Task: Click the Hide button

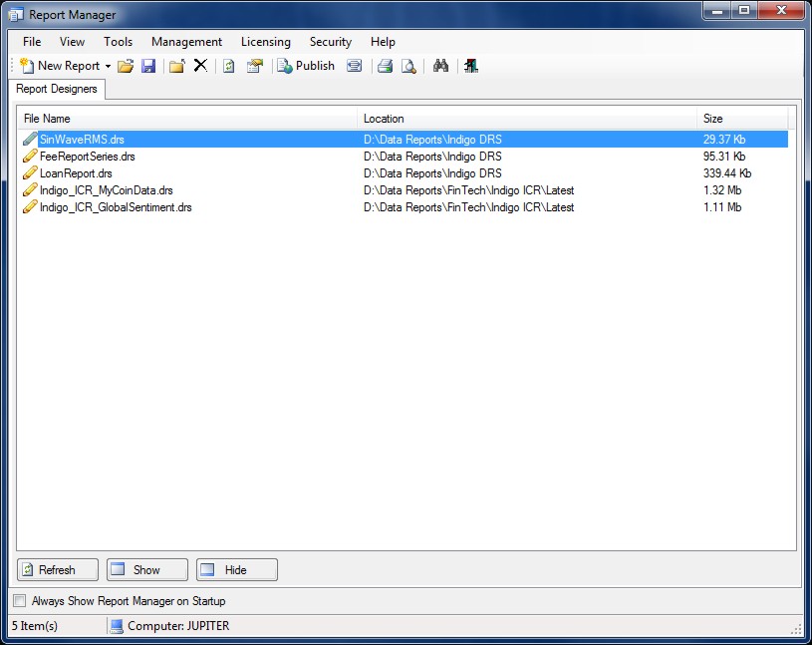Action: (236, 570)
